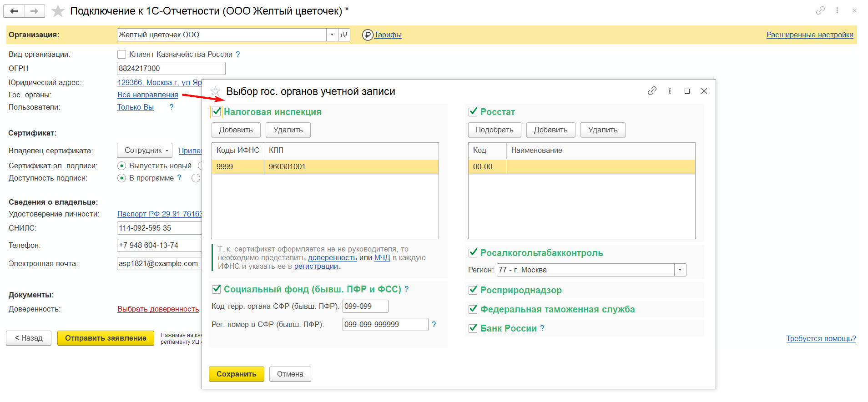Open the Расширенные настройки link
868x402 pixels.
pos(810,35)
